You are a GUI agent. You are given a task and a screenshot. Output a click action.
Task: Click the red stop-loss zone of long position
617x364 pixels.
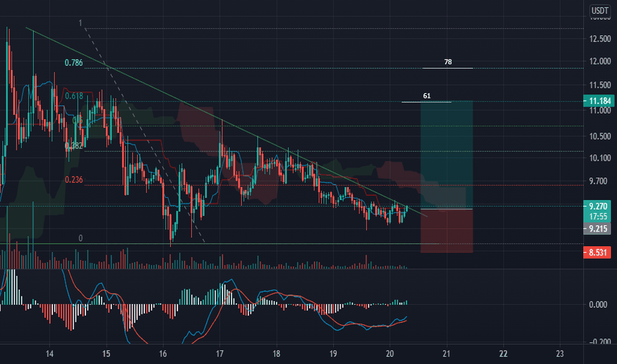447,231
